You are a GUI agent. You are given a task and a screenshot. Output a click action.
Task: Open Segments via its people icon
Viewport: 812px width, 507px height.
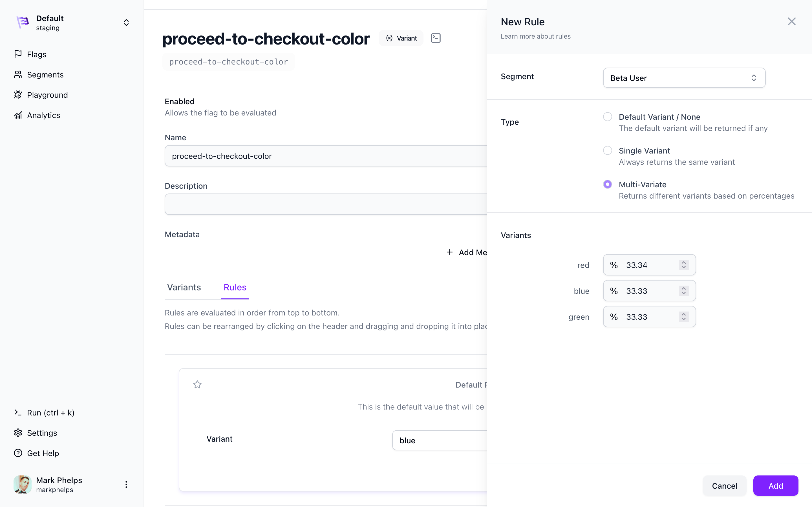pos(18,74)
